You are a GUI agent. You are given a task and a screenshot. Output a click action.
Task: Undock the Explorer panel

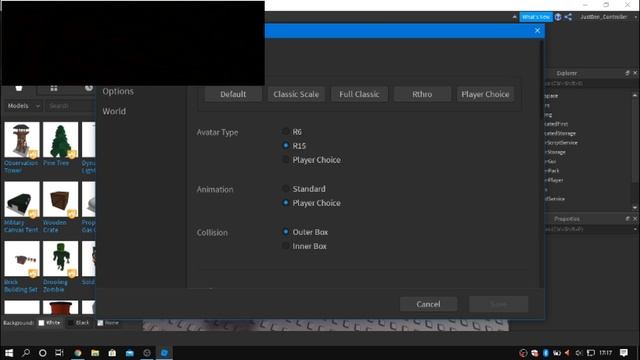point(627,73)
